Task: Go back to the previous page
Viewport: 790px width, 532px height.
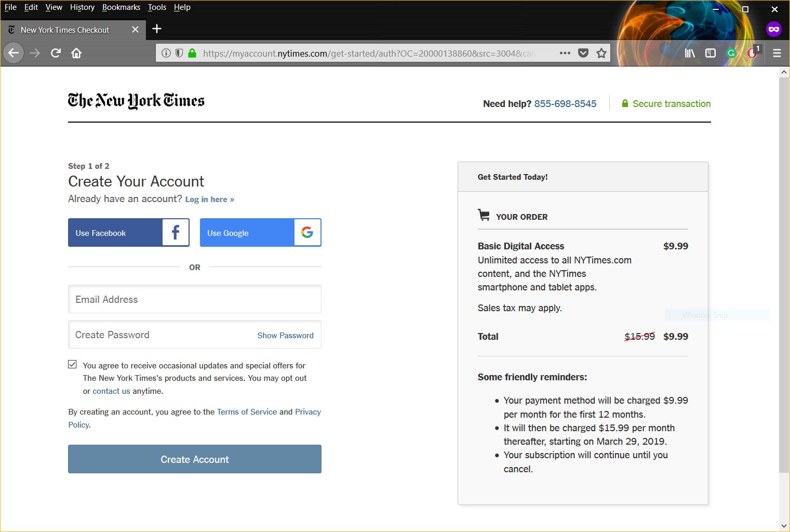Action: click(x=14, y=53)
